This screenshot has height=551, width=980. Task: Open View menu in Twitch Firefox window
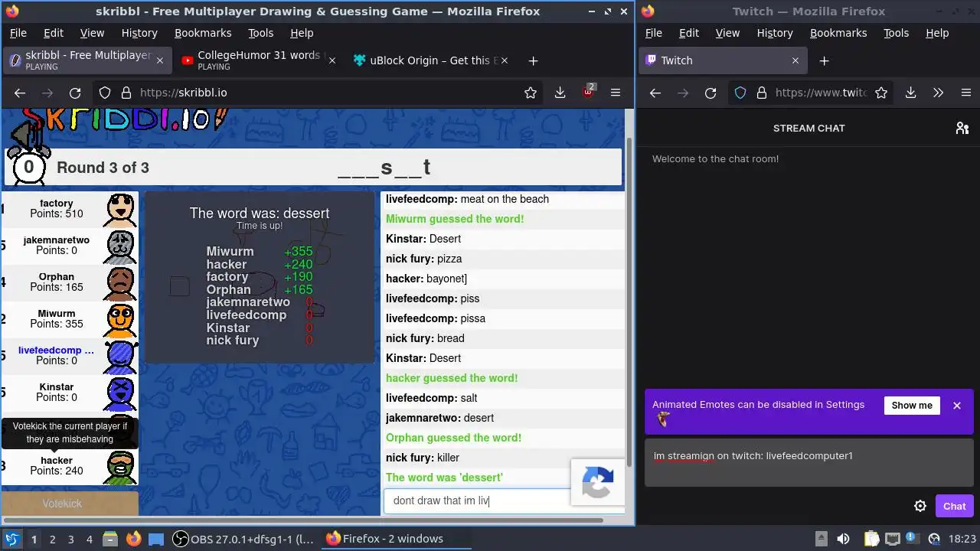pos(727,33)
